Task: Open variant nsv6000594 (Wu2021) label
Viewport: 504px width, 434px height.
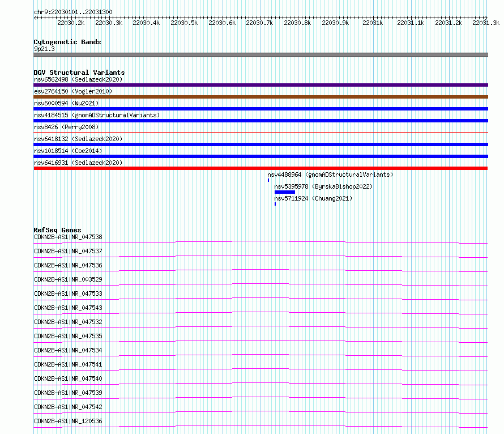Action: pyautogui.click(x=66, y=103)
